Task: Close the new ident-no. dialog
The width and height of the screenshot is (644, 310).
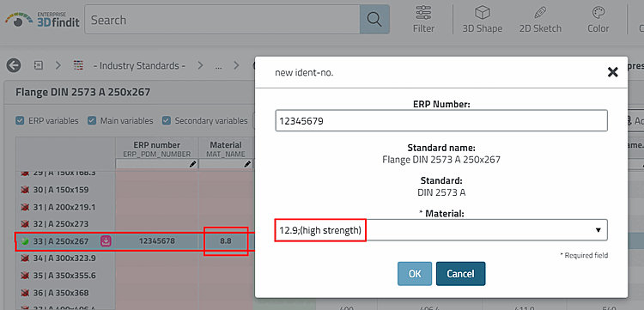Action: pos(612,72)
